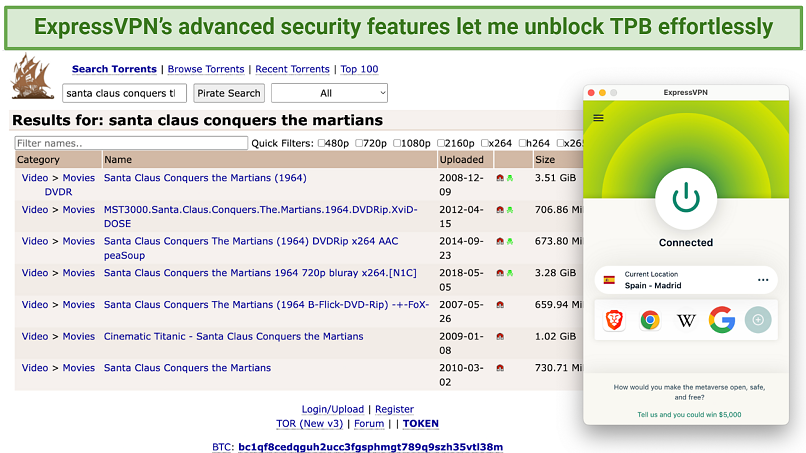This screenshot has width=806, height=453.
Task: Open Cinematic Titanic torrent link
Action: 233,336
